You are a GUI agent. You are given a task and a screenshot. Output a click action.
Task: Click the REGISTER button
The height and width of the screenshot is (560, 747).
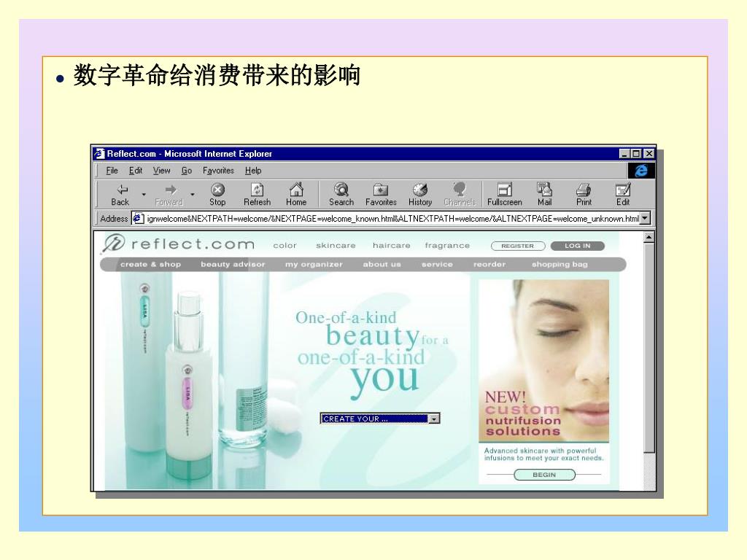click(518, 246)
